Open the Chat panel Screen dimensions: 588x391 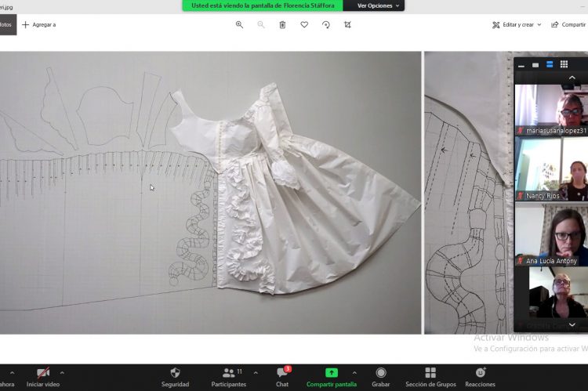282,376
